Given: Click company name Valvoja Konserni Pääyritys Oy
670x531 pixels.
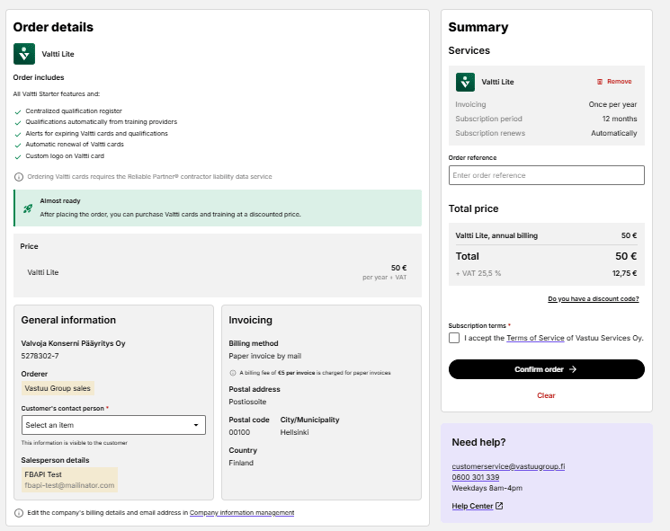Looking at the screenshot, I should pos(73,343).
